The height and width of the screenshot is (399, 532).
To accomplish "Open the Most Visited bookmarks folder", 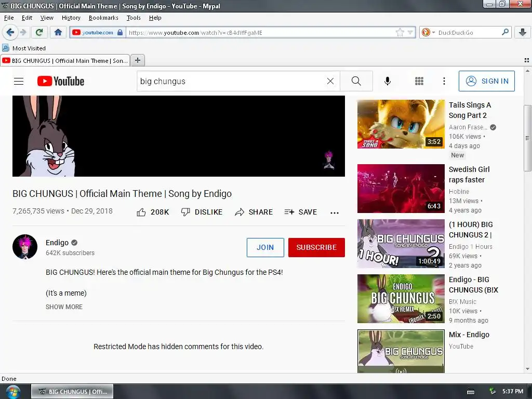I will click(x=24, y=48).
